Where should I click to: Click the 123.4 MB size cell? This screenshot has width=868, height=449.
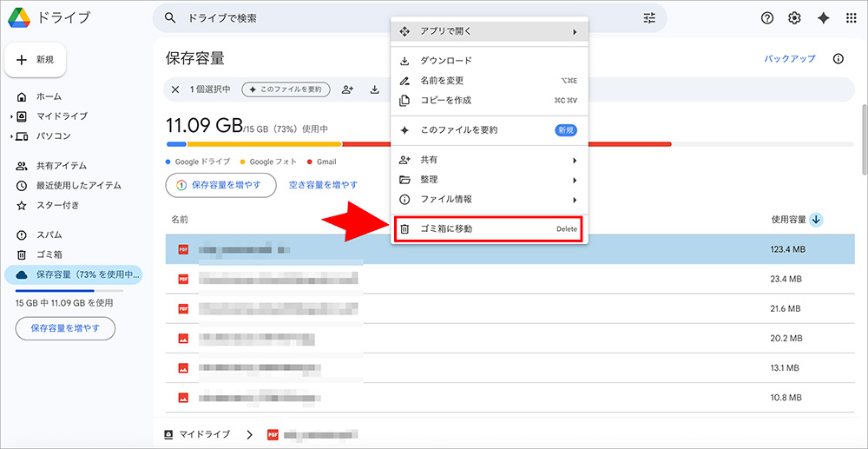(x=787, y=250)
